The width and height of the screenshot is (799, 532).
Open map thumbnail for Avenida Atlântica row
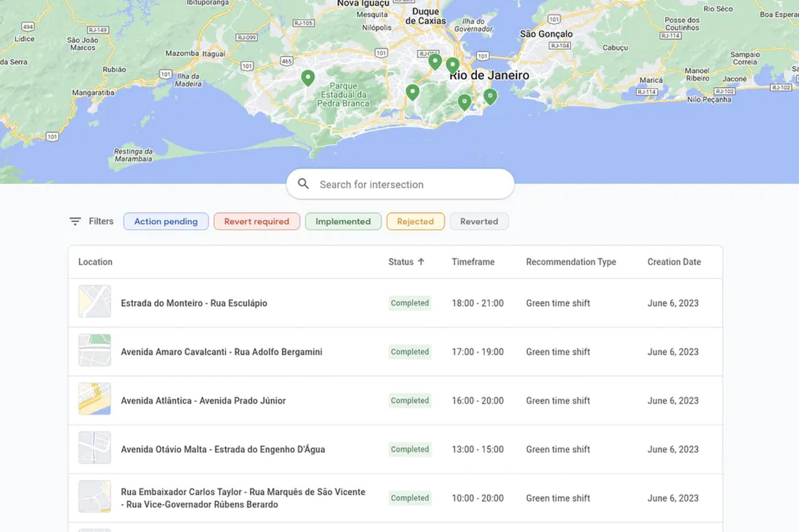[95, 399]
